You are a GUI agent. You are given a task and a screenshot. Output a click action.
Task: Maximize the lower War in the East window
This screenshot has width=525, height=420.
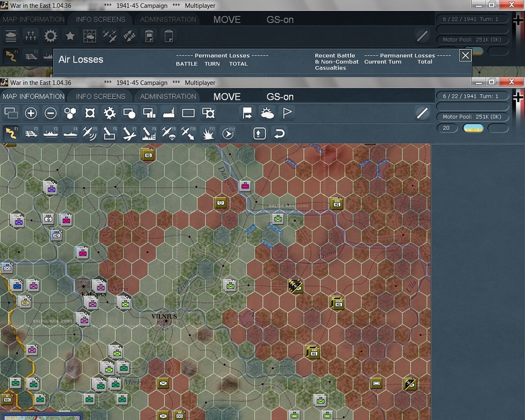pos(492,82)
